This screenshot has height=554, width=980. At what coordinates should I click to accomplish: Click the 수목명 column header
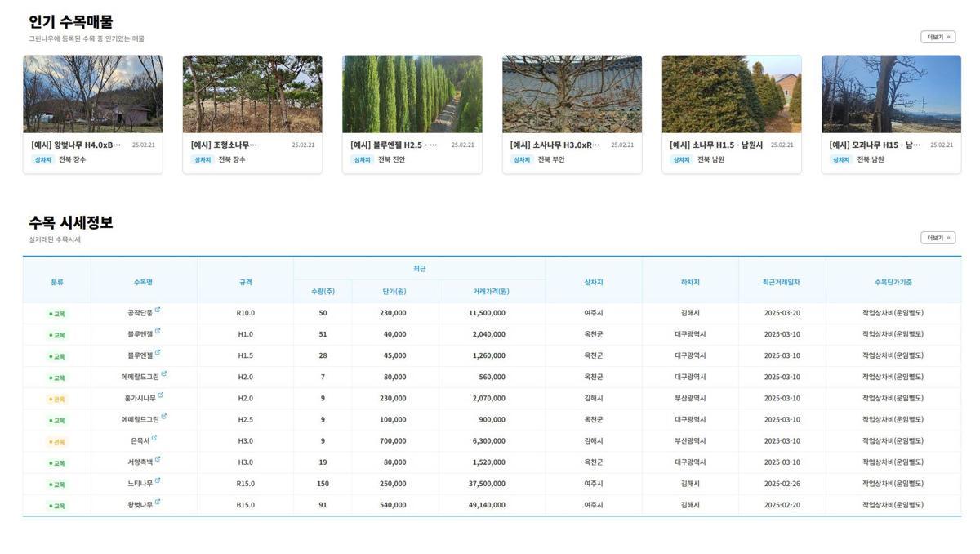click(144, 282)
